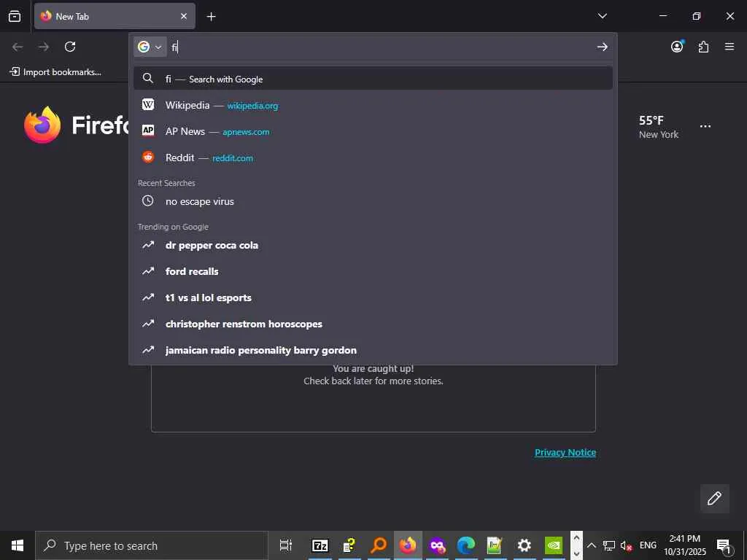Viewport: 747px width, 560px height.
Task: Open Task View in the taskbar
Action: pyautogui.click(x=286, y=545)
